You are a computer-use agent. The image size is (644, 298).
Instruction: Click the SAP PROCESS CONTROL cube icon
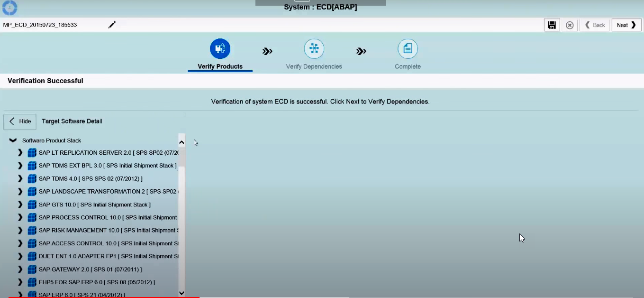[32, 217]
